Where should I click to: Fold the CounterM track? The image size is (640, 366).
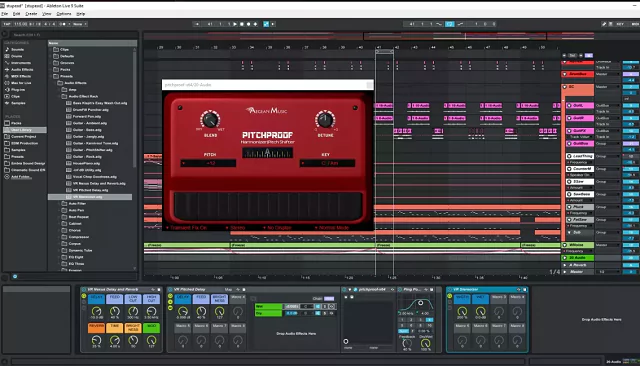(569, 169)
